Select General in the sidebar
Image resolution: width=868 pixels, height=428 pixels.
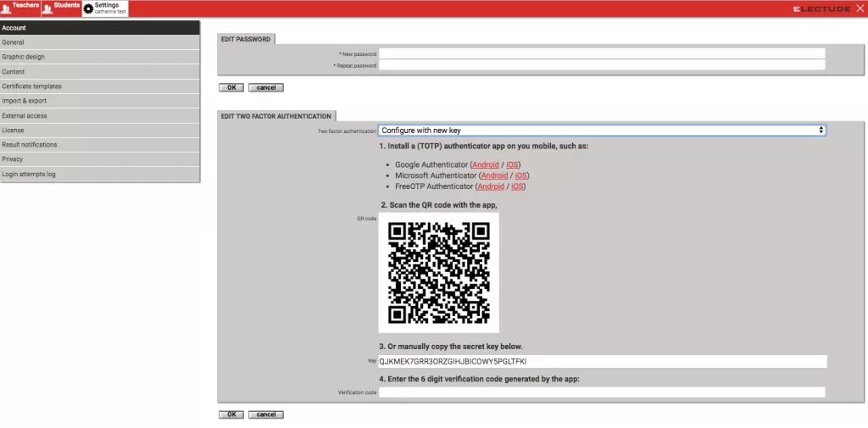coord(100,42)
